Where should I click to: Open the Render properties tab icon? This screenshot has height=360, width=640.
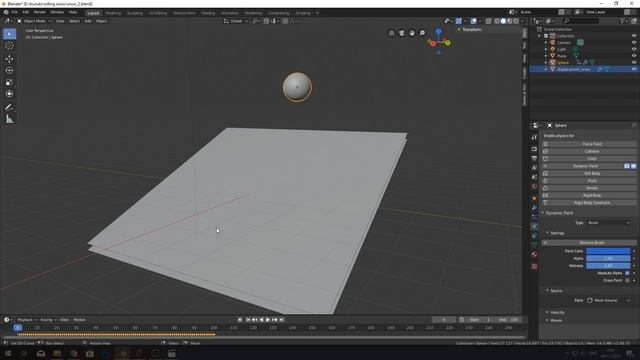tap(534, 149)
